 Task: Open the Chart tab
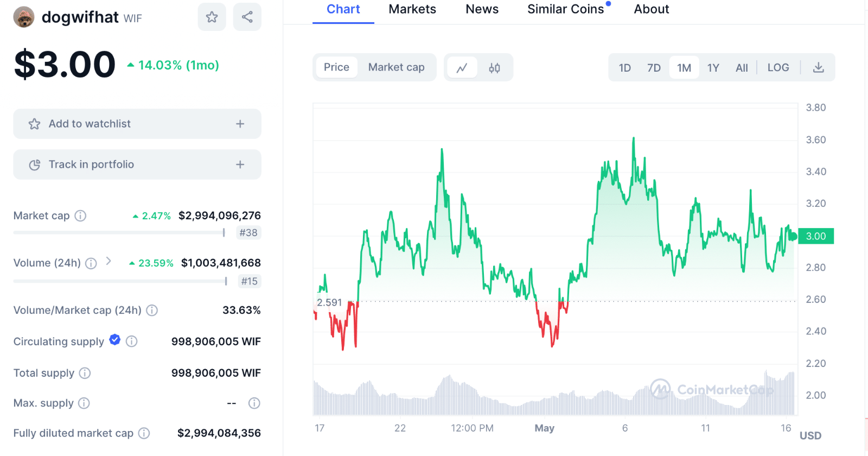[343, 9]
